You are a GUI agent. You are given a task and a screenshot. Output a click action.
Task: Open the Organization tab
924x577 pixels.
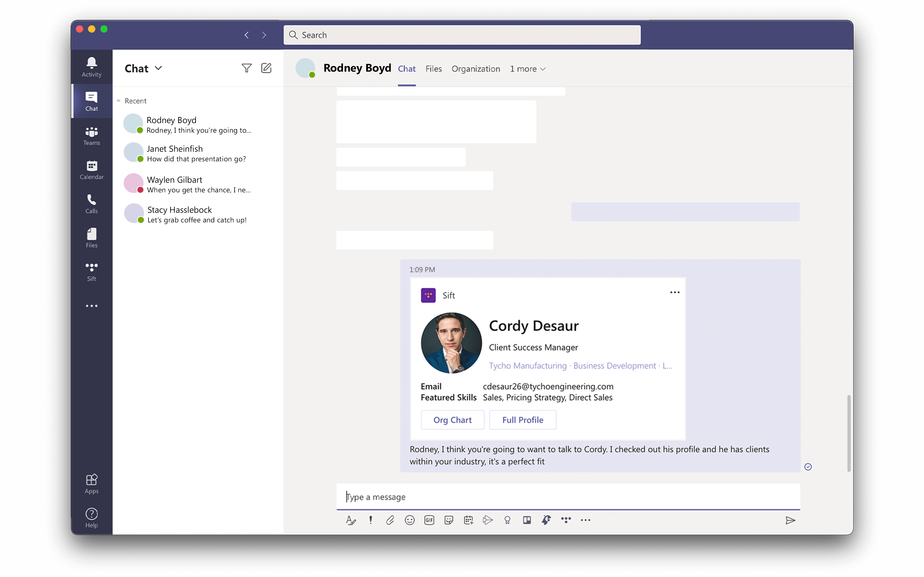click(476, 69)
